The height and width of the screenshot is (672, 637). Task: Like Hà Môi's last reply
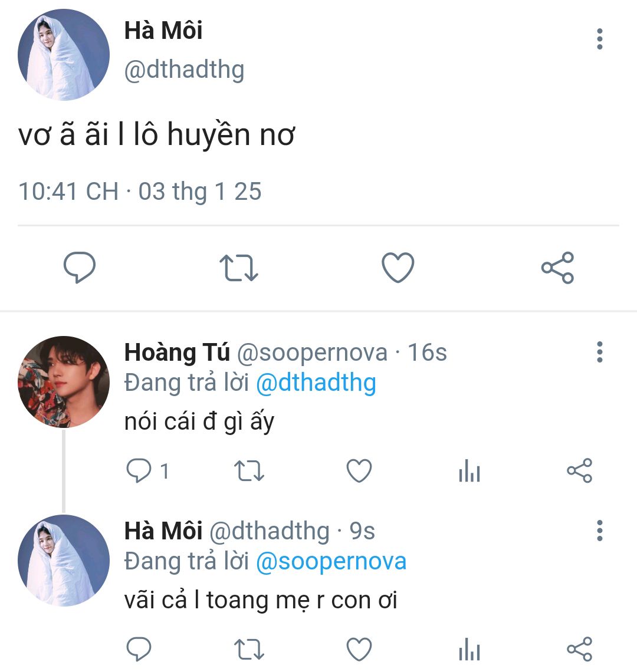pos(359,650)
